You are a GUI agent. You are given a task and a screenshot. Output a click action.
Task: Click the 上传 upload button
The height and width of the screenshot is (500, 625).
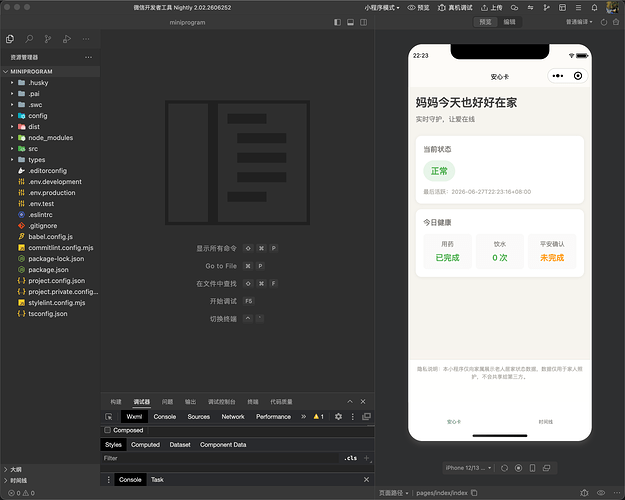point(491,8)
